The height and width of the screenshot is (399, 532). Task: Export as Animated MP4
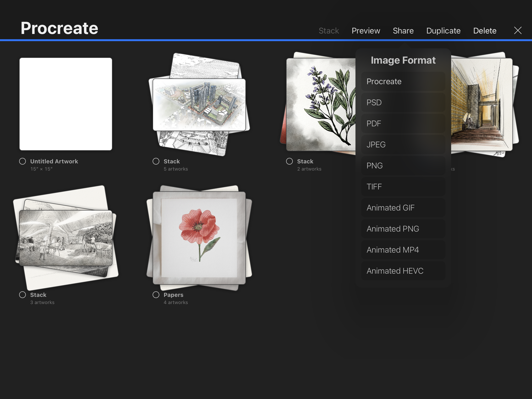(403, 250)
